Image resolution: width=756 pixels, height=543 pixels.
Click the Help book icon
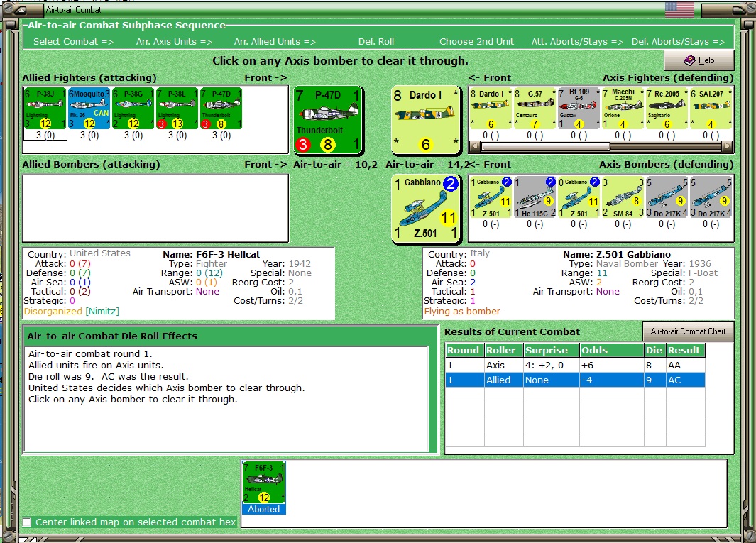690,60
